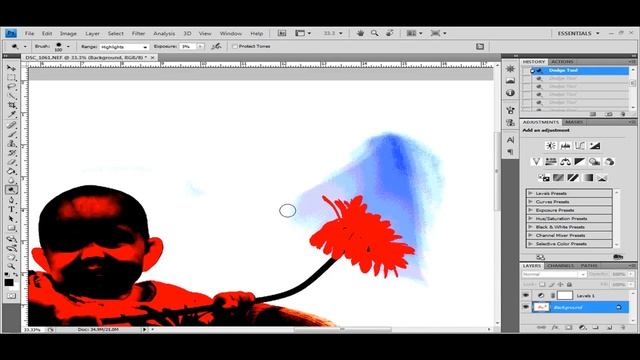The image size is (640, 360).
Task: Select the top Dodge Tool history state
Action: 580,71
